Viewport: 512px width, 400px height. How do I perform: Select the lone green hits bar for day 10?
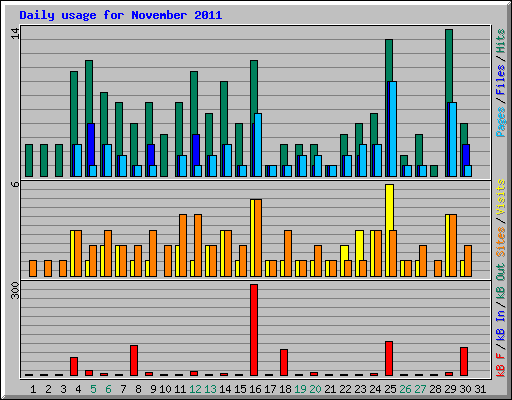[164, 155]
